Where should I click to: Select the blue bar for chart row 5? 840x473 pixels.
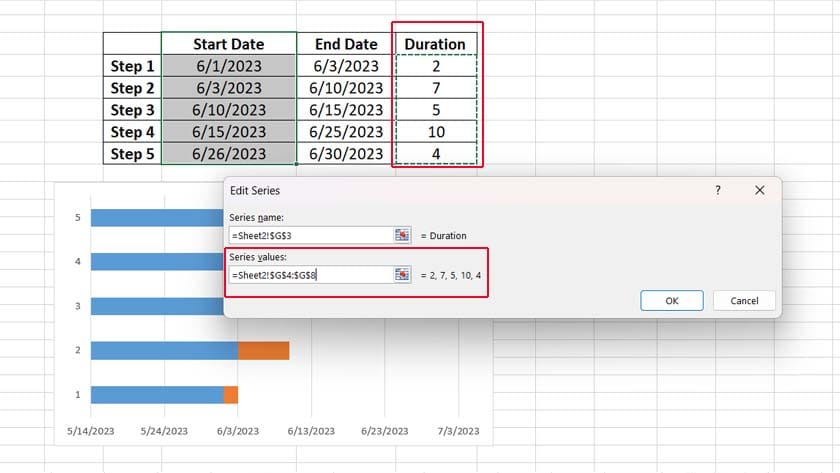[x=157, y=217]
